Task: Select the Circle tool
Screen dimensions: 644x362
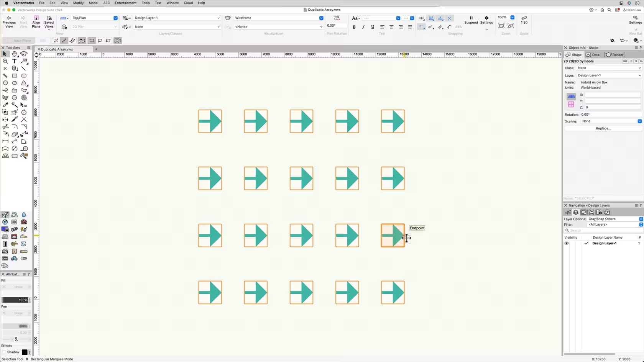Action: pyautogui.click(x=5, y=83)
